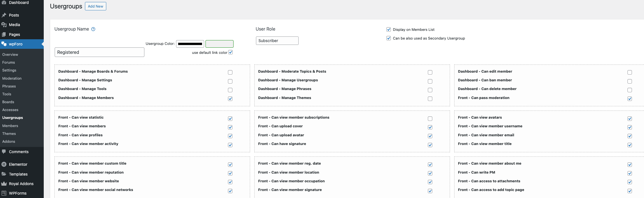Click the Usergroup Name text field

[100, 52]
